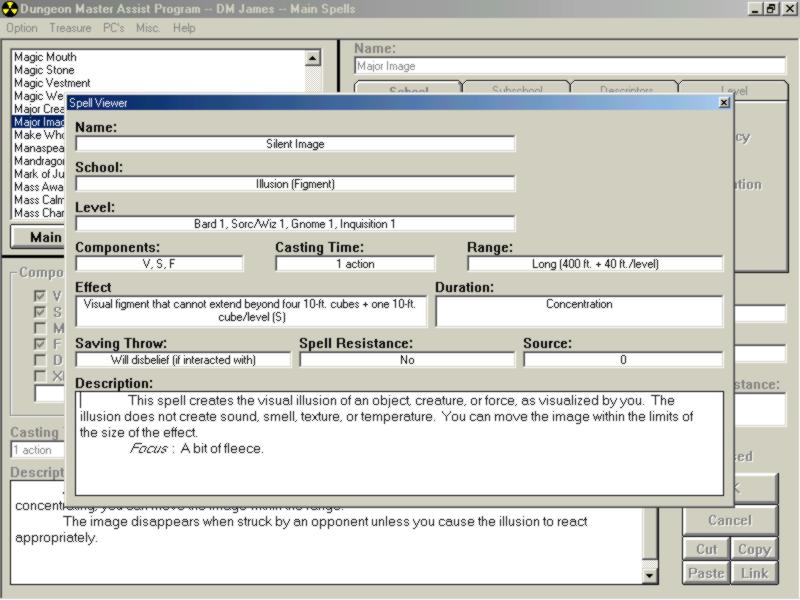Viewport: 800px width, 600px height.
Task: Click the Major Image name field
Action: tap(570, 66)
